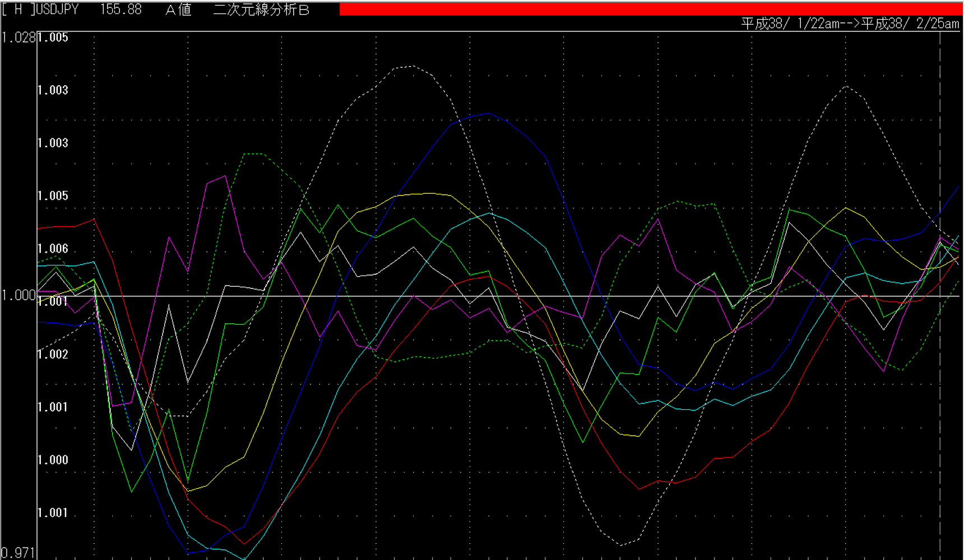Click the red bar in the header
The image size is (964, 560).
pos(651,9)
